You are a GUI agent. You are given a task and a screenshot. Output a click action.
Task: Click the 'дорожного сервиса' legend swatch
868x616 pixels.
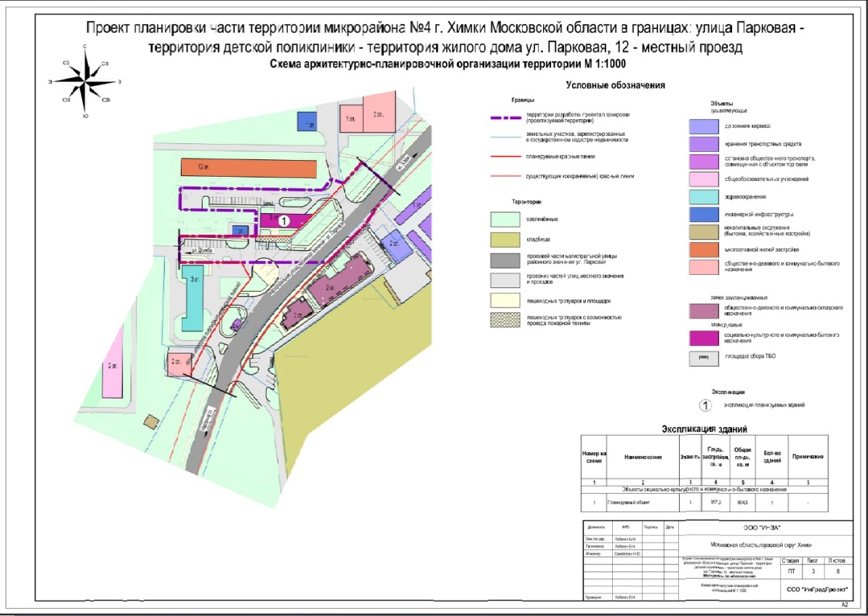pyautogui.click(x=704, y=127)
